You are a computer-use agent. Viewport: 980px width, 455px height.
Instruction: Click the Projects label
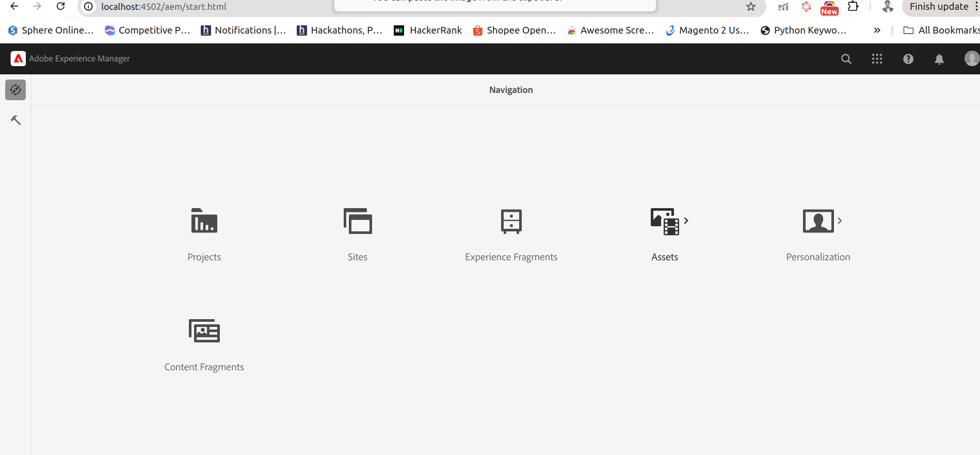click(x=204, y=257)
